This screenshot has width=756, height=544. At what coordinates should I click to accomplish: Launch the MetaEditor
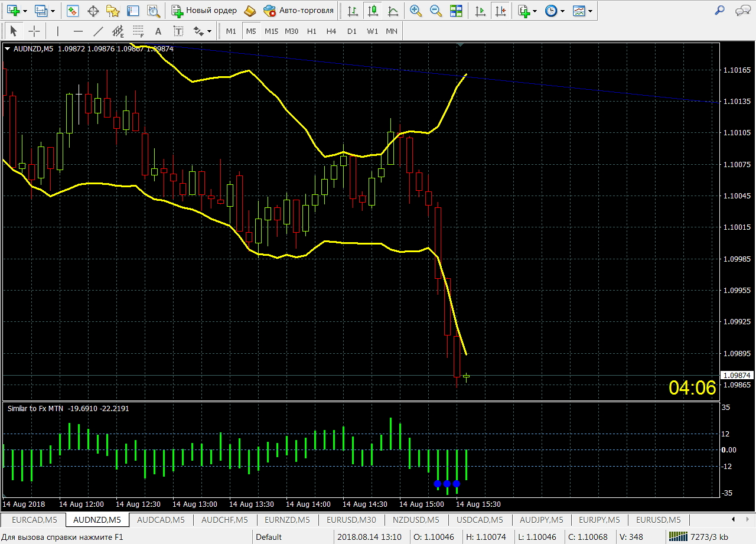point(250,11)
